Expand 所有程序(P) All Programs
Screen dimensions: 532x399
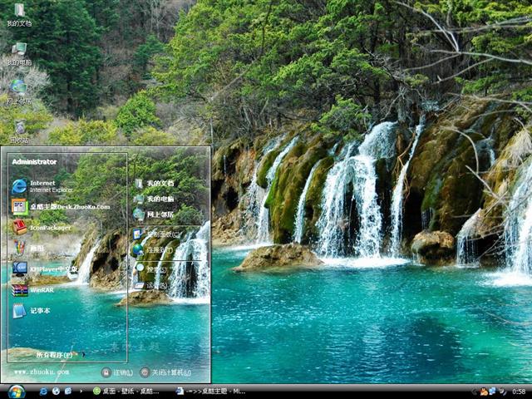click(60, 355)
